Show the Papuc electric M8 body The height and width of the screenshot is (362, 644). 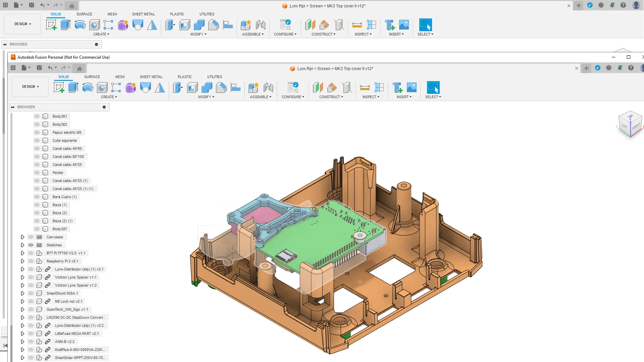(37, 132)
